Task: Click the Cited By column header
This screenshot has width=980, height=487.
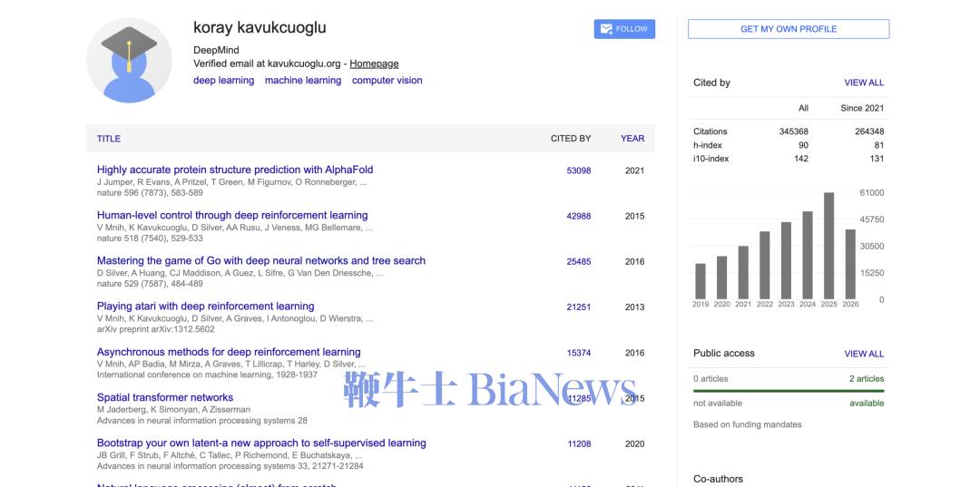Action: pos(571,139)
